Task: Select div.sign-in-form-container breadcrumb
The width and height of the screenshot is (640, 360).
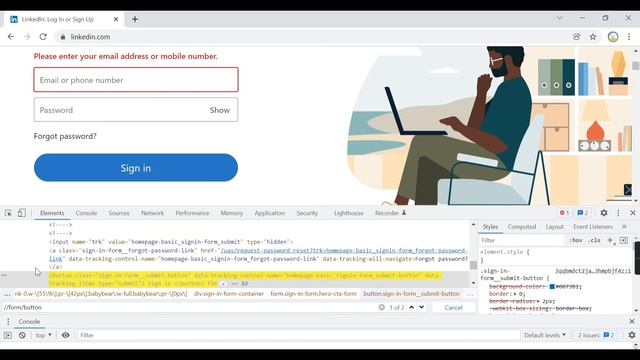Action: pos(229,294)
